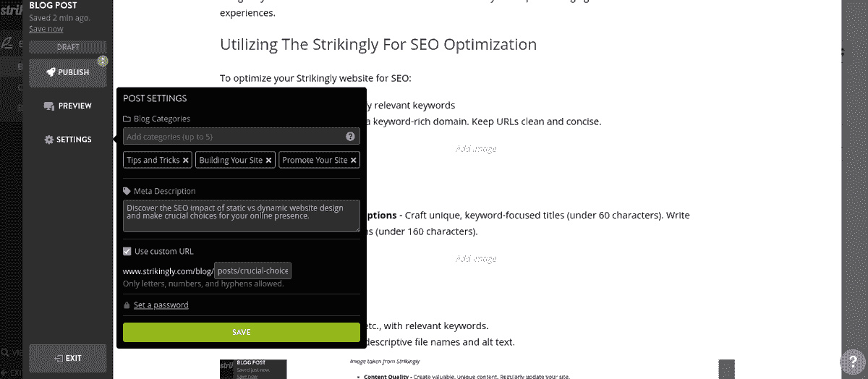Open the post Preview

(x=68, y=106)
